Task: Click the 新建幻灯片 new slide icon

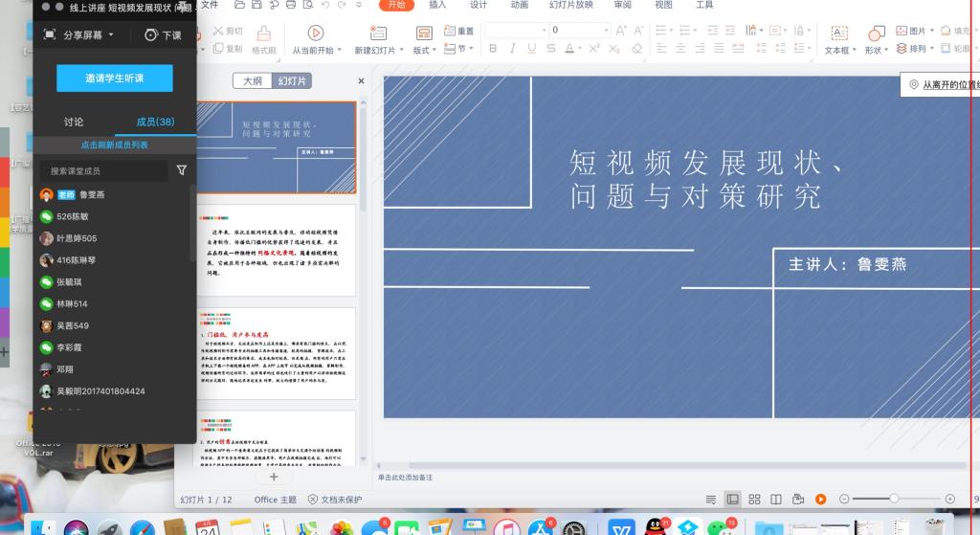Action: [x=378, y=33]
